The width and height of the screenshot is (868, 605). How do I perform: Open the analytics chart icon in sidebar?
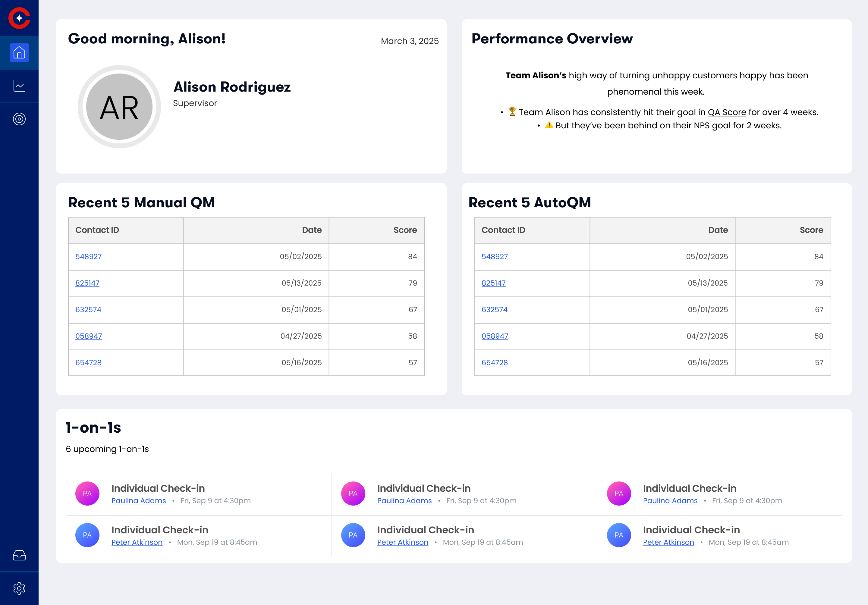(x=19, y=86)
